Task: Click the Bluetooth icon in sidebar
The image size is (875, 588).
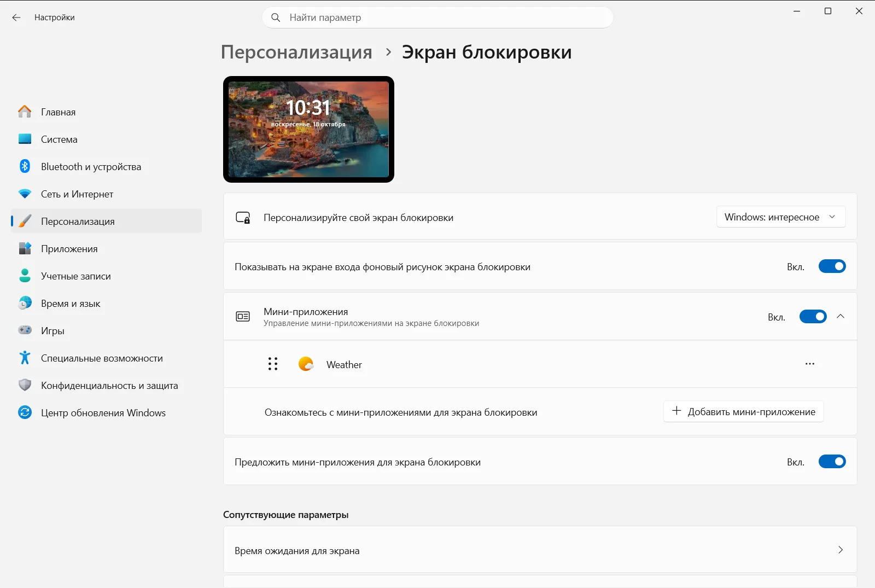Action: point(25,166)
